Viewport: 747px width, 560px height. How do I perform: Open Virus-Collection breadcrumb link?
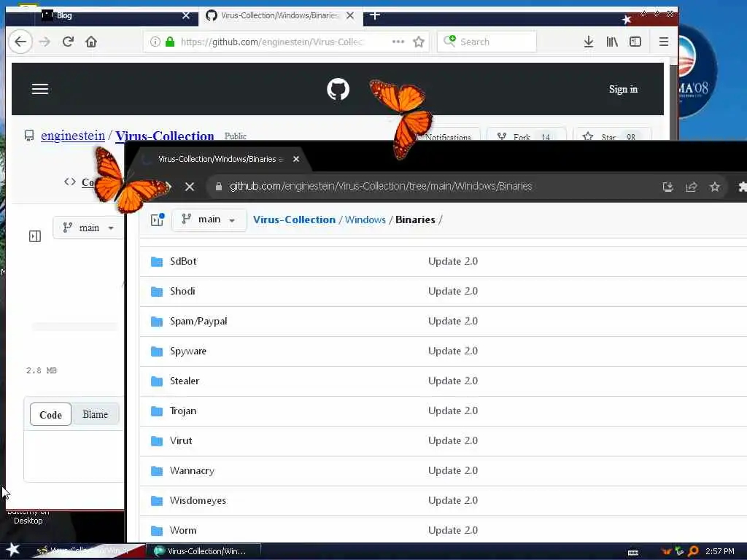294,219
